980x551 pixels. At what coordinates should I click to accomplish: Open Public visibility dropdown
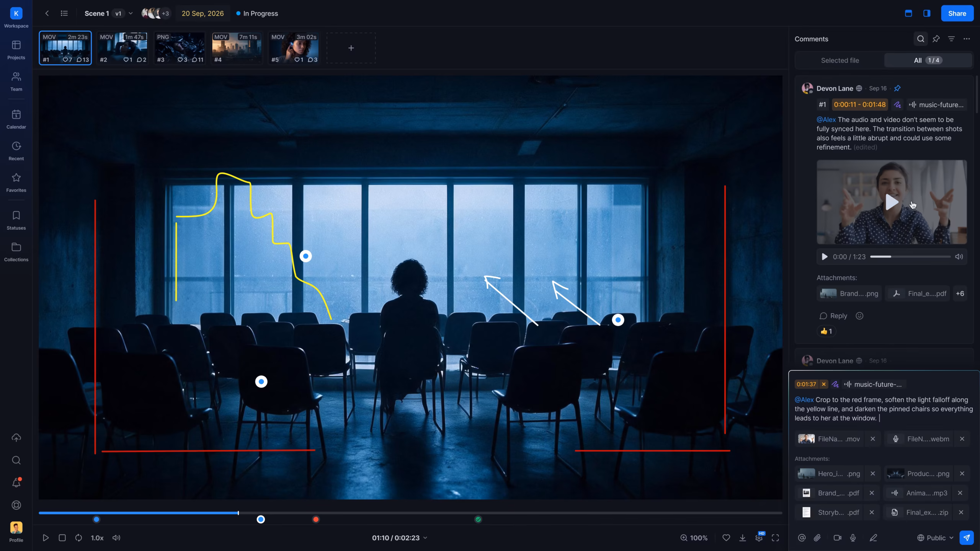(936, 538)
